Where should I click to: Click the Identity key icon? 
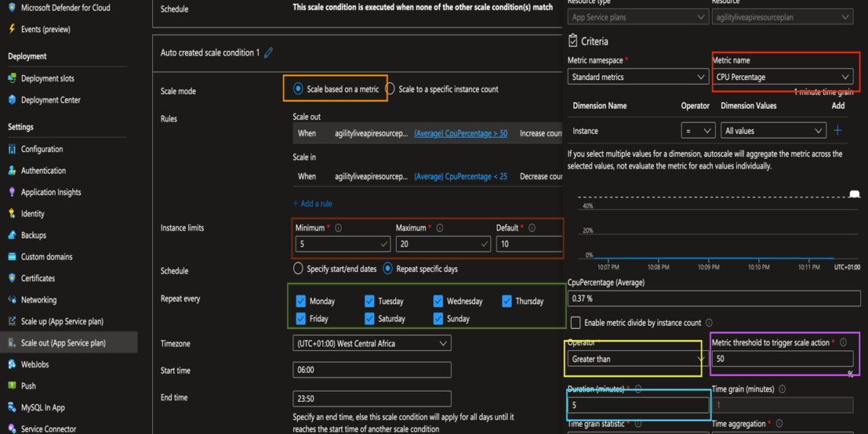(11, 214)
